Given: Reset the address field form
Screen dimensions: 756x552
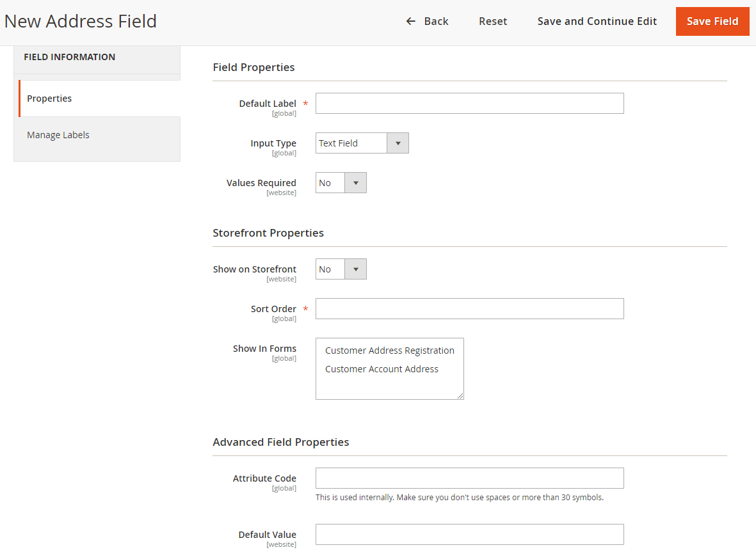Looking at the screenshot, I should point(492,20).
